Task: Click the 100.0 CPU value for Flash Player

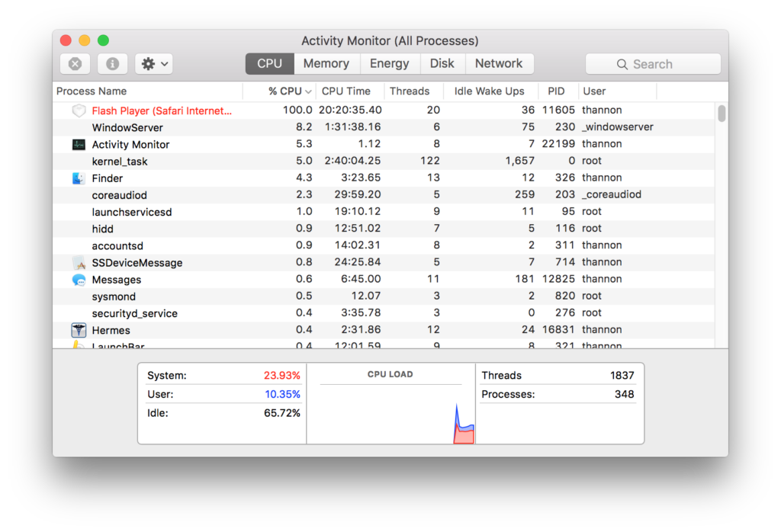Action: click(297, 110)
